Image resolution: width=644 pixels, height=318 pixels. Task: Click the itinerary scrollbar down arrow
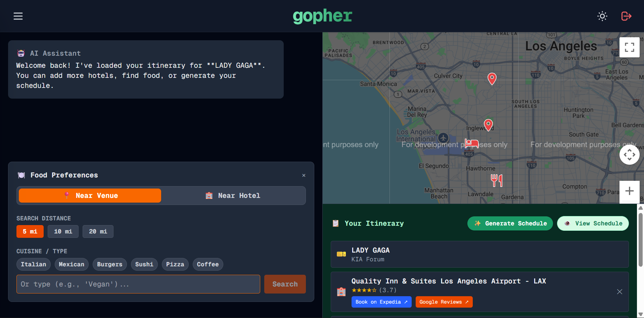pos(641,314)
